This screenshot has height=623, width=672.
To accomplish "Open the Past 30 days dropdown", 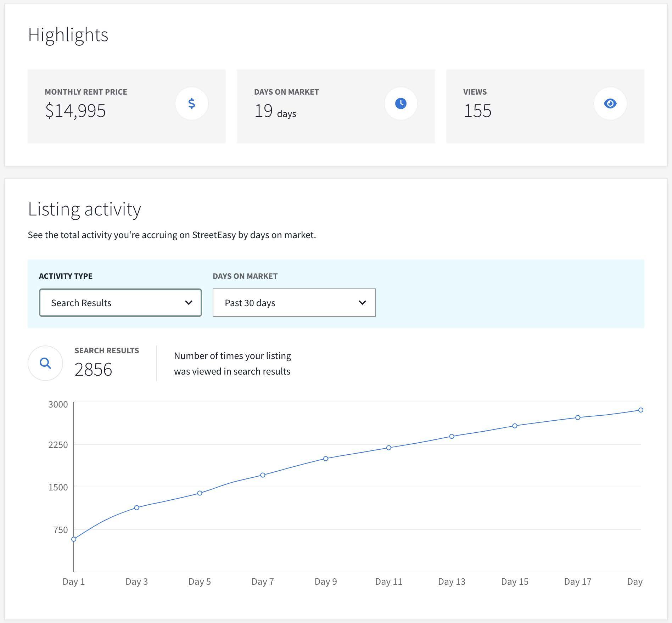I will coord(294,303).
